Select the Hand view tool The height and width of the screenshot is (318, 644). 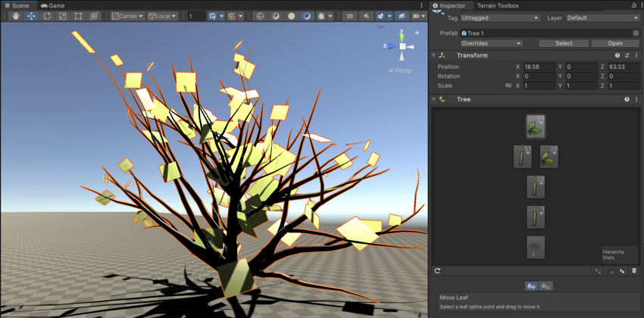(15, 16)
